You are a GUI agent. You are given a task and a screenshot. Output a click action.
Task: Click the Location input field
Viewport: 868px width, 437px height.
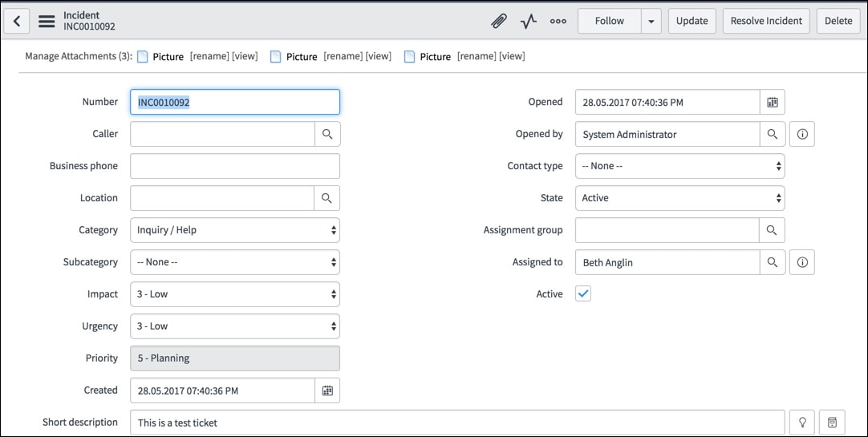tap(222, 198)
